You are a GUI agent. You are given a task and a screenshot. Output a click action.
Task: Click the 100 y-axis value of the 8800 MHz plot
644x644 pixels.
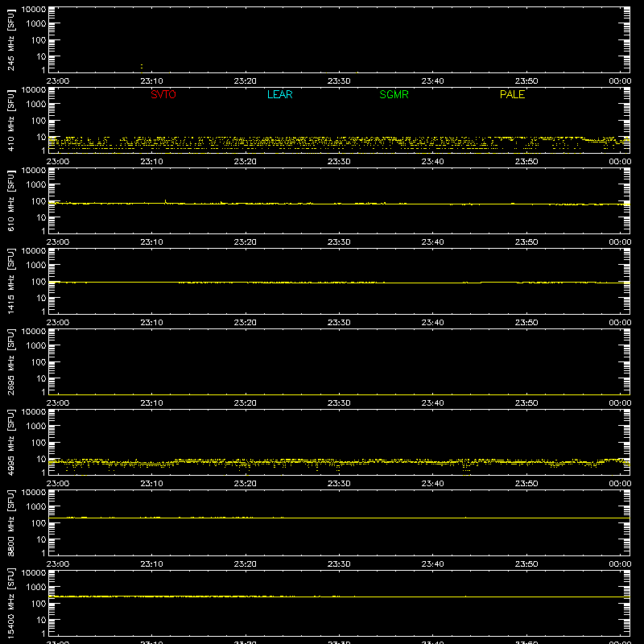pos(39,523)
